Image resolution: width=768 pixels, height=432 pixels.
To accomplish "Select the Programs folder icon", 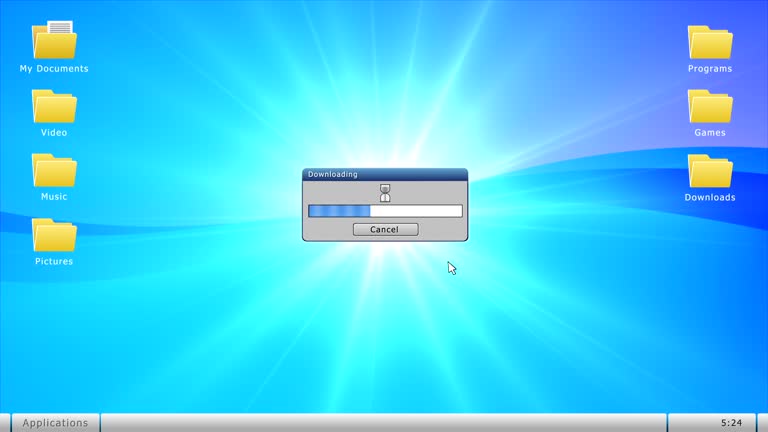I will [710, 42].
